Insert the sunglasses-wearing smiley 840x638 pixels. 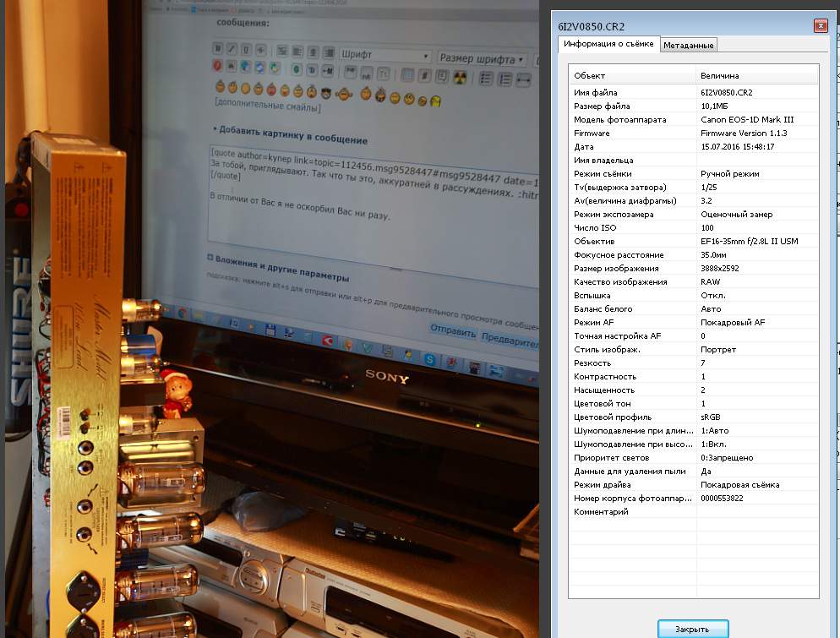tap(325, 90)
